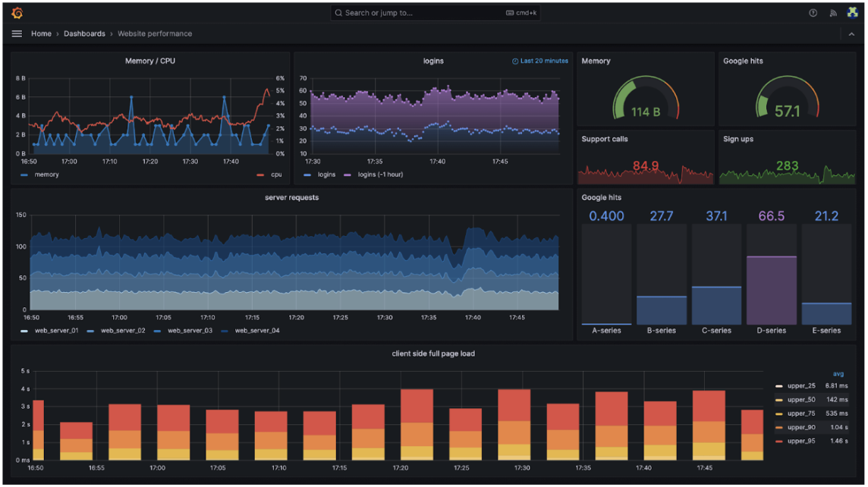Toggle upper_90 legend row
The width and height of the screenshot is (868, 487).
812,427
